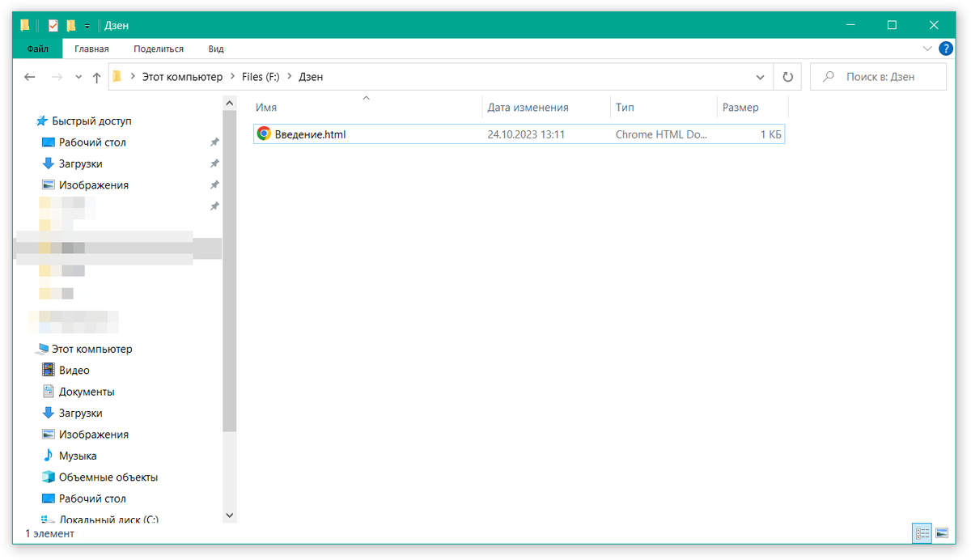Open Изображения under Быстрый доступ
Screen dimensions: 971x560
[94, 185]
